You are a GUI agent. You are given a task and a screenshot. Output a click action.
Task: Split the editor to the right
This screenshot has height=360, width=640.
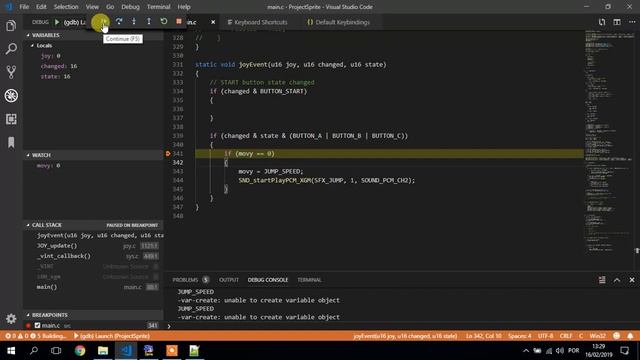click(x=617, y=22)
